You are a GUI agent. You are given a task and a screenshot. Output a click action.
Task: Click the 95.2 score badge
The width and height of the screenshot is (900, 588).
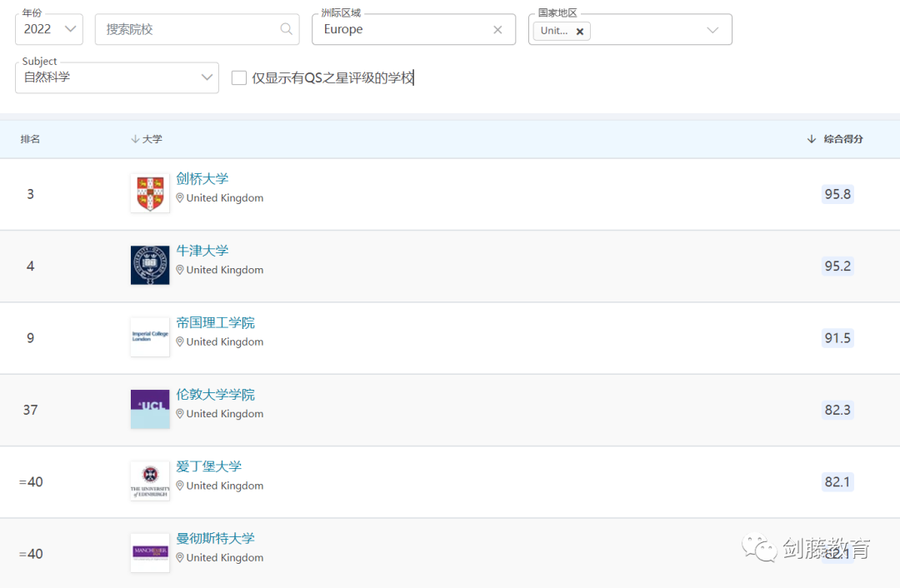point(837,267)
